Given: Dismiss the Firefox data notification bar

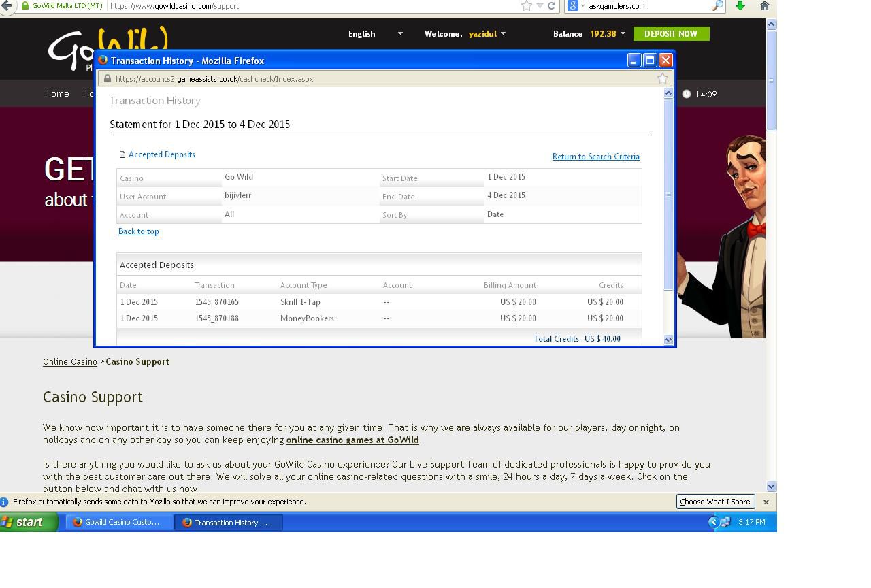Looking at the screenshot, I should click(x=766, y=502).
